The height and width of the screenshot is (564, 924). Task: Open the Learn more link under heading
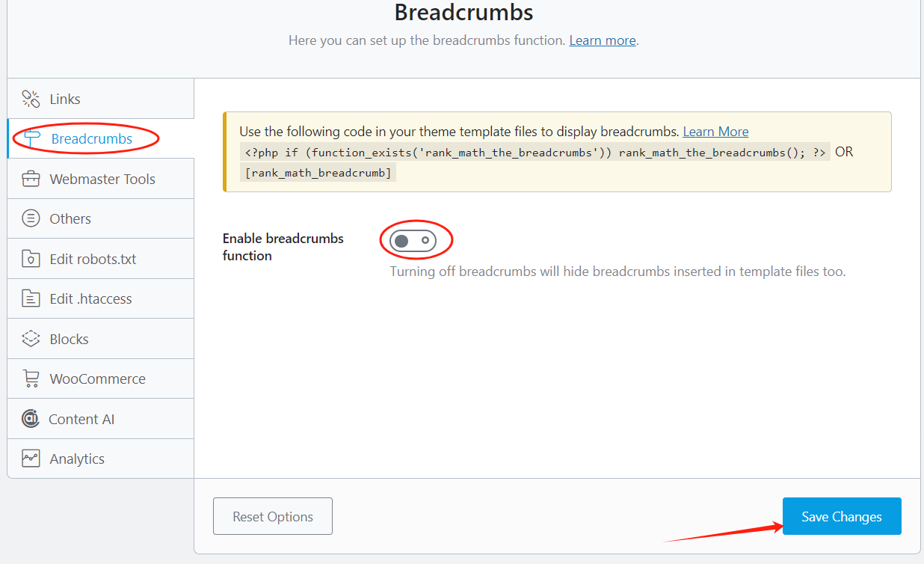(x=602, y=40)
